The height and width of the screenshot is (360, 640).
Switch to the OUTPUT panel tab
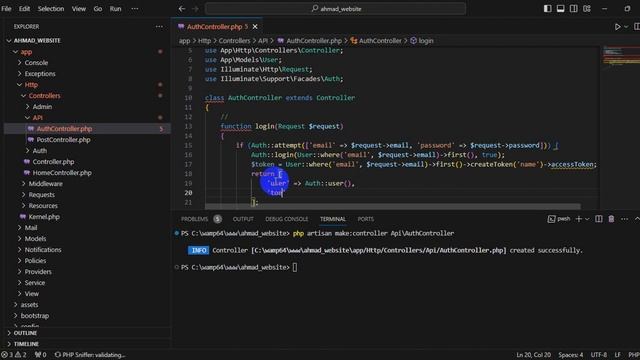tap(243, 219)
